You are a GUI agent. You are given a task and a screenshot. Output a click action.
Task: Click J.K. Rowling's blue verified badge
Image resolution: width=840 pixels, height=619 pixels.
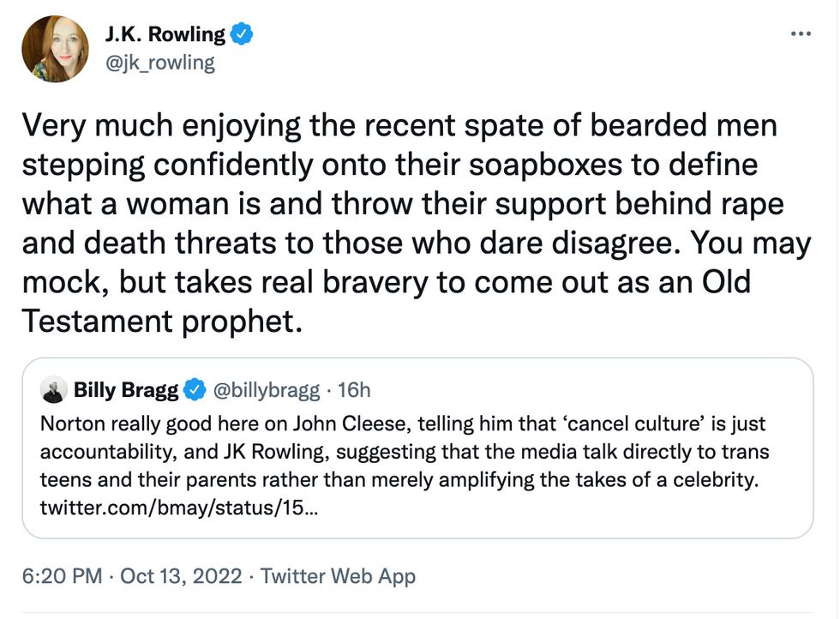click(x=243, y=34)
